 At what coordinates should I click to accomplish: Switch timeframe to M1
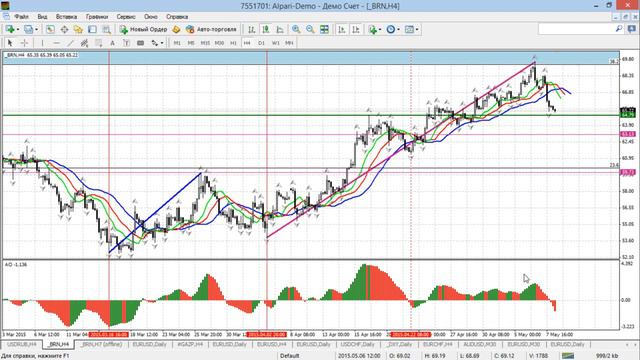click(x=177, y=43)
